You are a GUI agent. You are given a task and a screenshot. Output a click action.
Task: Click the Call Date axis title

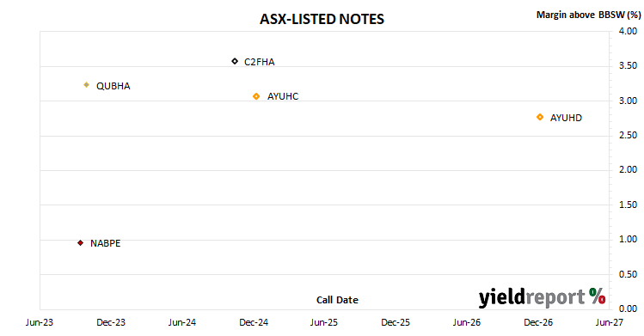[x=337, y=300]
